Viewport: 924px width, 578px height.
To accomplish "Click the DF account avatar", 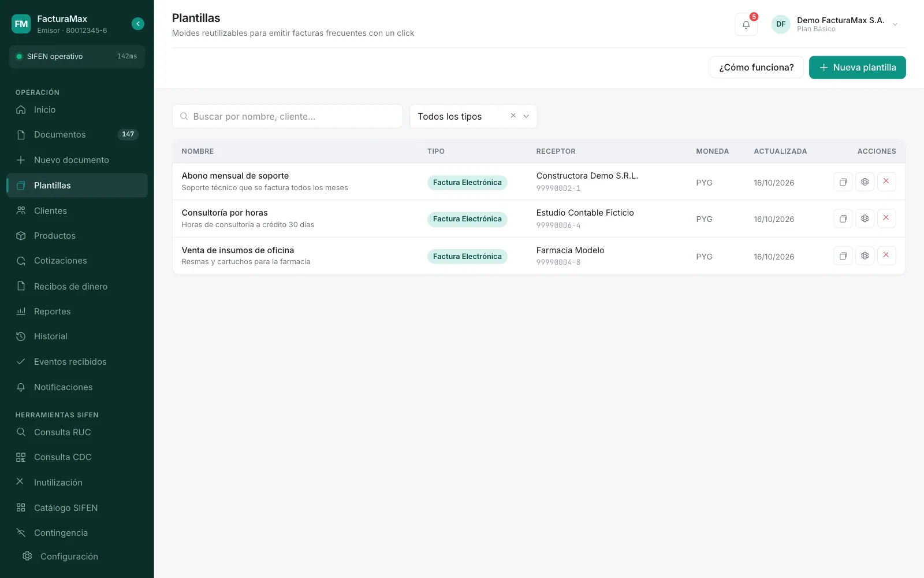I will [x=781, y=24].
